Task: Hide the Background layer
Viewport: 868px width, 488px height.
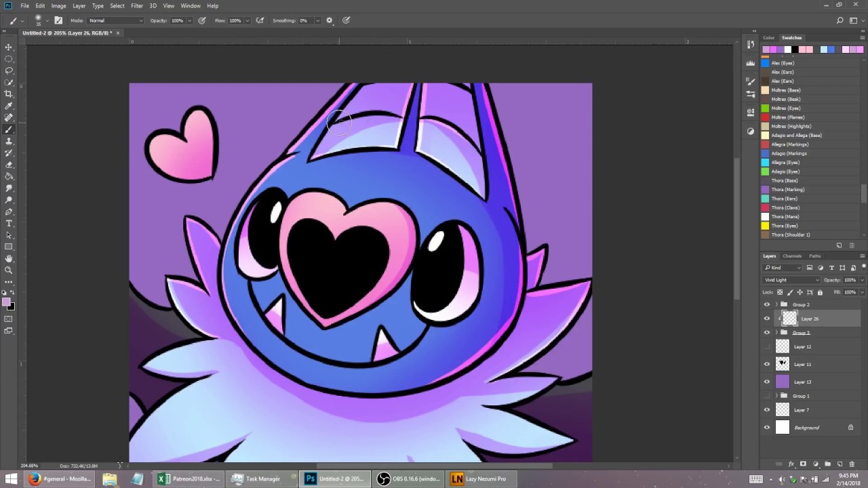Action: (767, 428)
